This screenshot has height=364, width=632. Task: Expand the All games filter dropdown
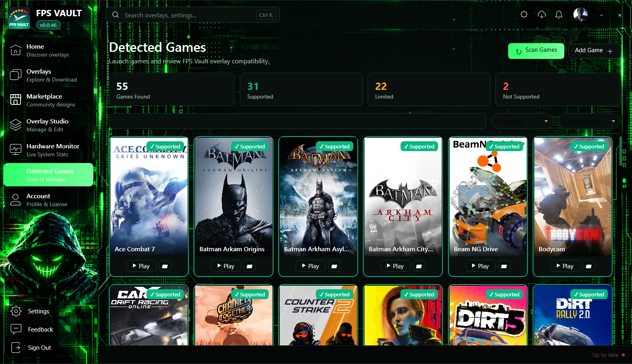pos(522,121)
